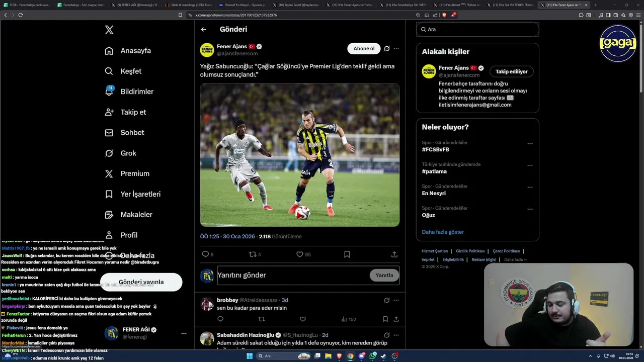
Task: Repost brobbey's comment
Action: (261, 319)
